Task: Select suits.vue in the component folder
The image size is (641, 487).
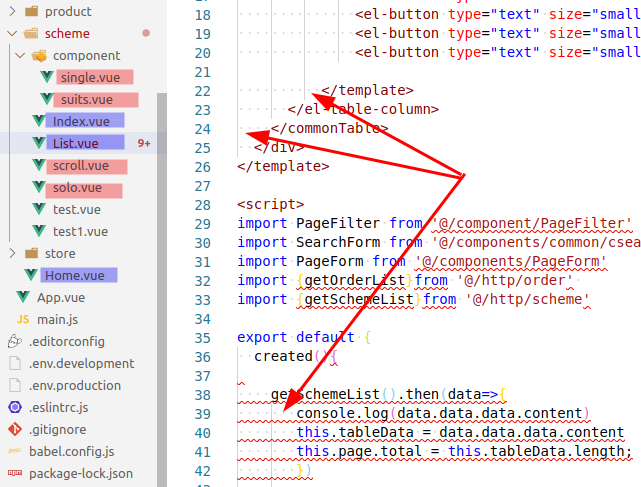Action: click(x=86, y=99)
